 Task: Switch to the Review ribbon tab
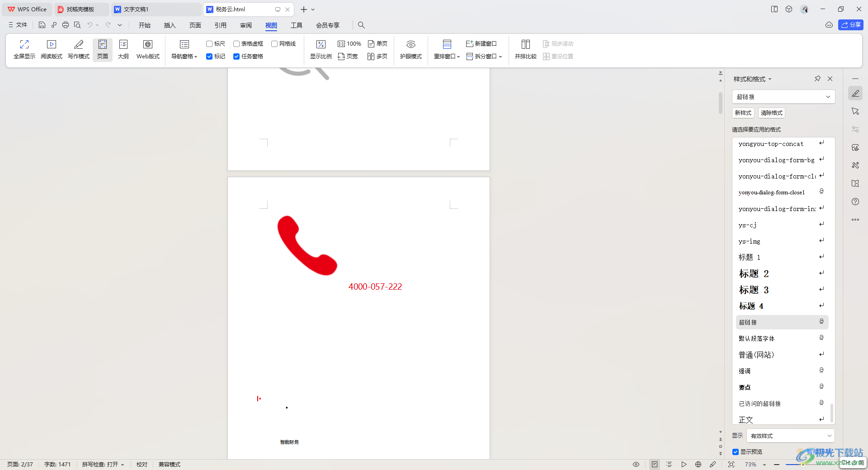click(246, 25)
